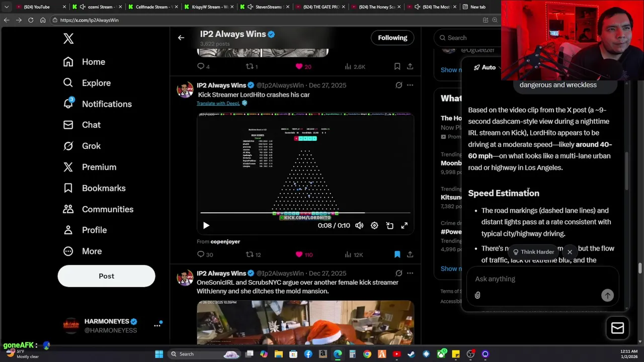644x362 pixels.
Task: Open Google Chrome from taskbar
Action: pyautogui.click(x=367, y=354)
